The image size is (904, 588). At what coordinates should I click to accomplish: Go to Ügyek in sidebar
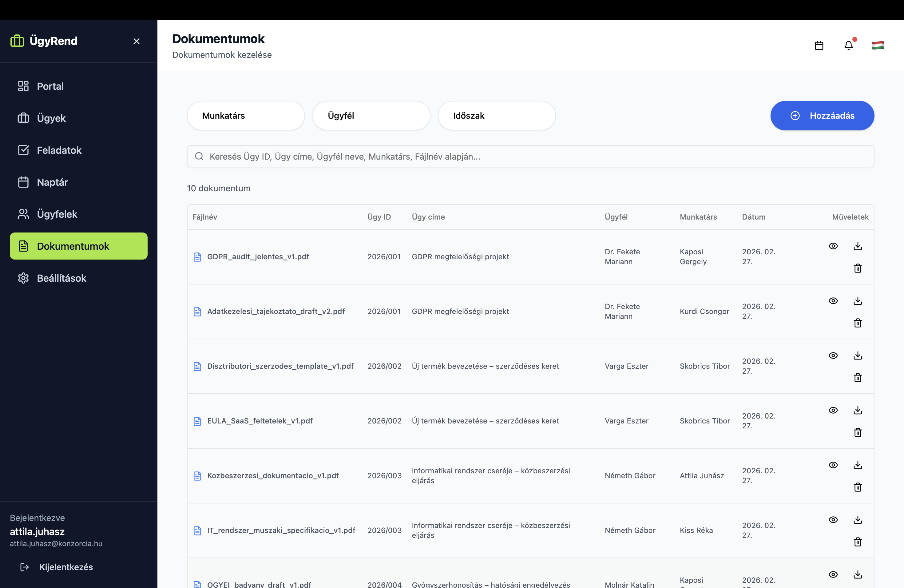coord(51,118)
